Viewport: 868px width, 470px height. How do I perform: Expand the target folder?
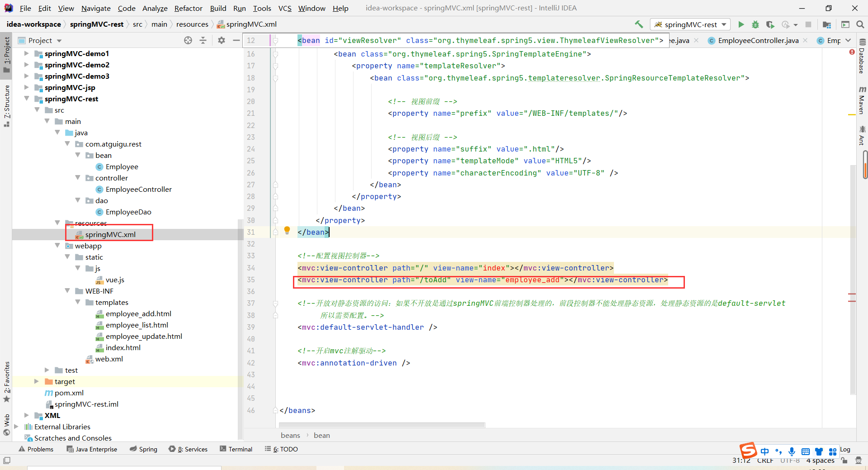(37, 381)
